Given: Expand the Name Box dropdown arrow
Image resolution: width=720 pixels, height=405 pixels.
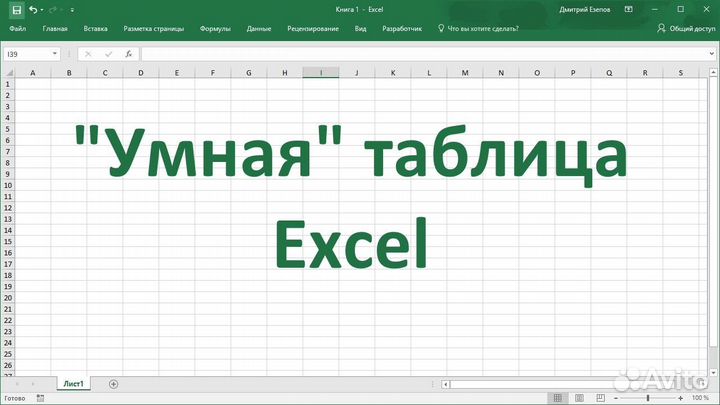Looking at the screenshot, I should (55, 54).
